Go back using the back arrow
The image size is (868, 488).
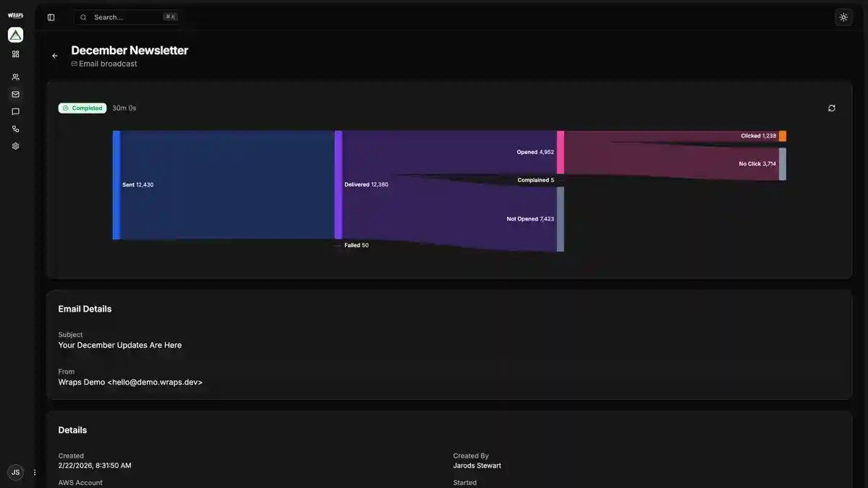[x=54, y=55]
